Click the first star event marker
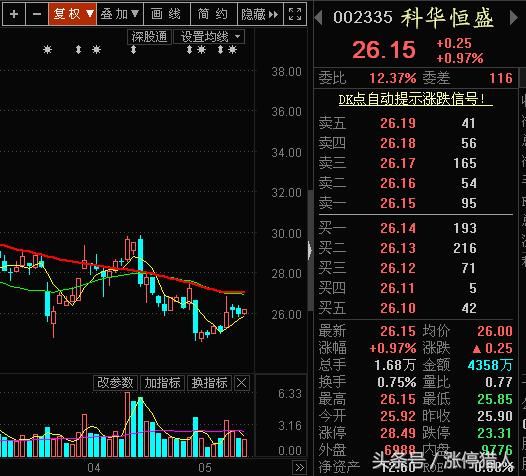 [x=48, y=50]
